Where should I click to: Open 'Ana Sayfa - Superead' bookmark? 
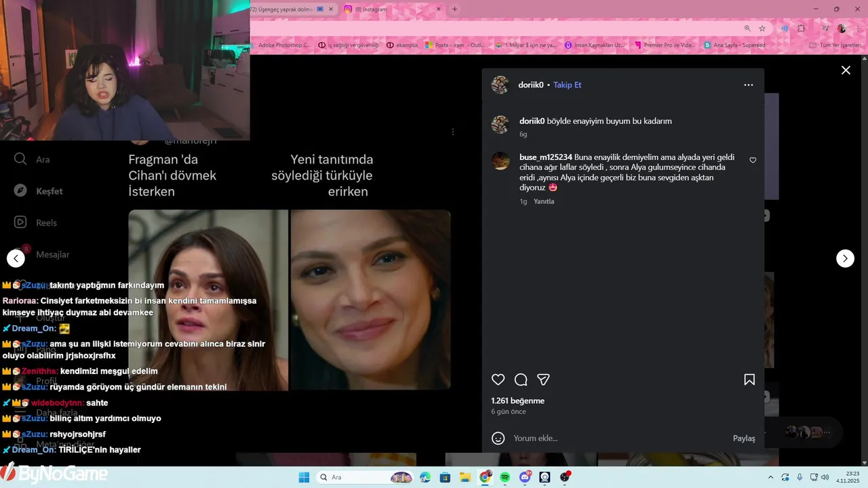tap(734, 45)
